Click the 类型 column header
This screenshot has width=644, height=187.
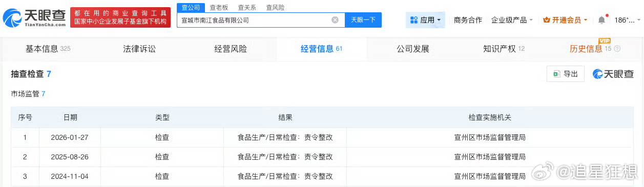[162, 117]
